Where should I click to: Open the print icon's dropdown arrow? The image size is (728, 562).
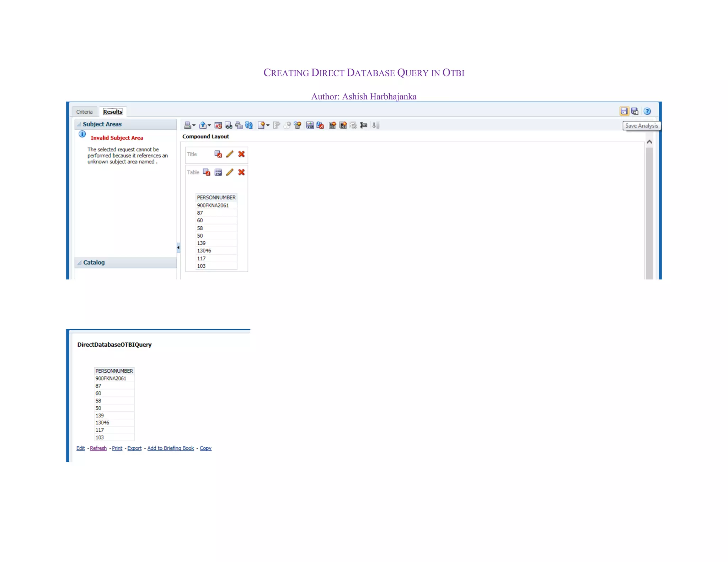194,125
